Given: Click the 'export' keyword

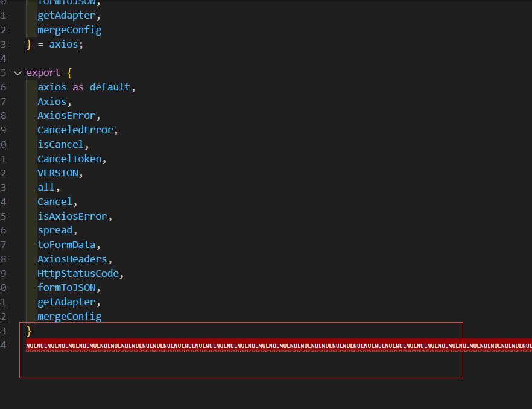Looking at the screenshot, I should pyautogui.click(x=43, y=72).
